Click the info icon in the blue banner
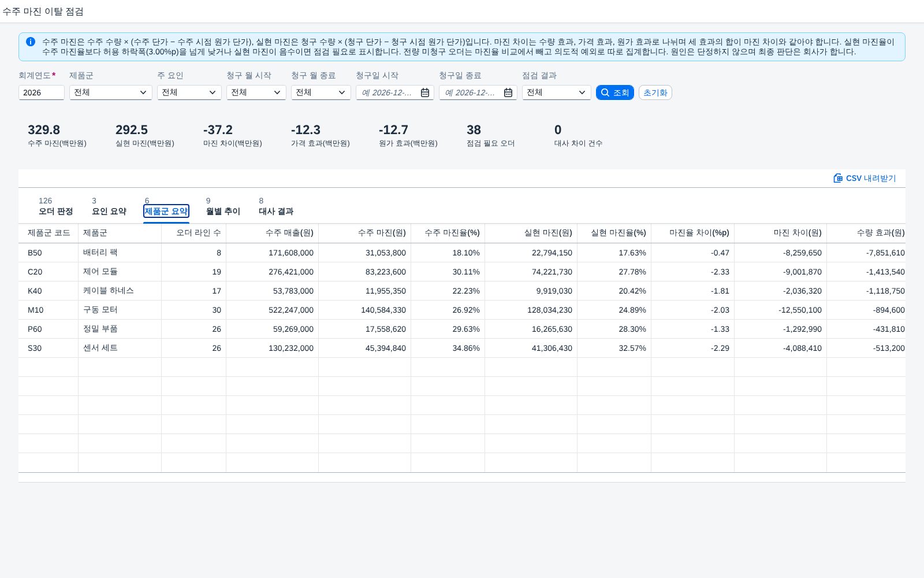The image size is (924, 578). 31,42
